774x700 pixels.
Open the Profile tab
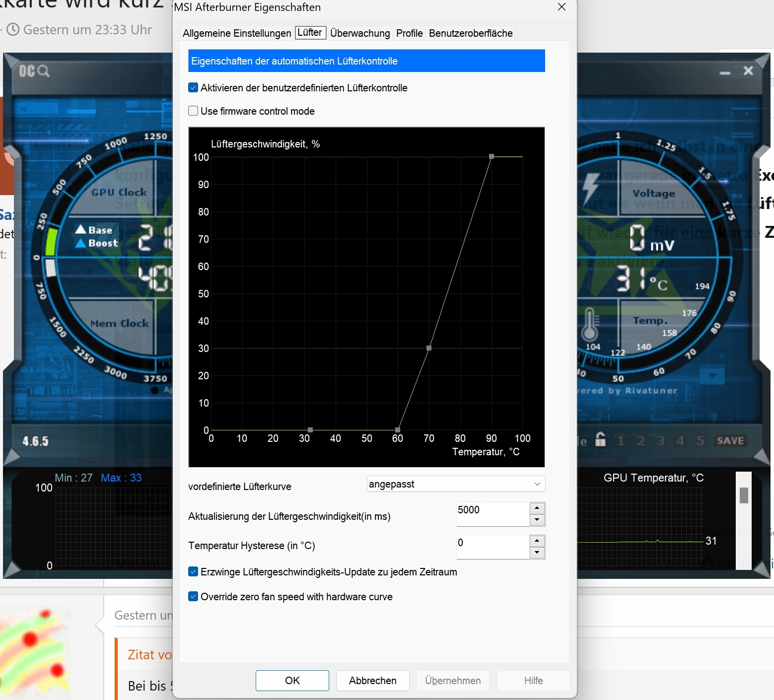point(410,33)
